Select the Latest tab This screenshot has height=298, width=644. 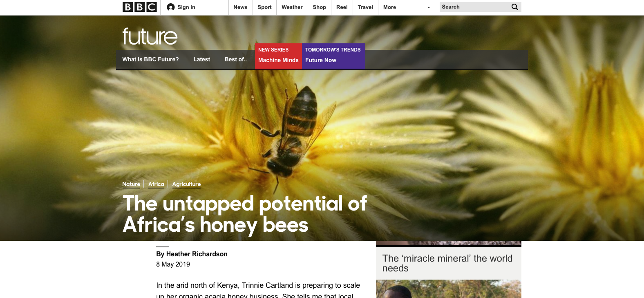[x=201, y=59]
